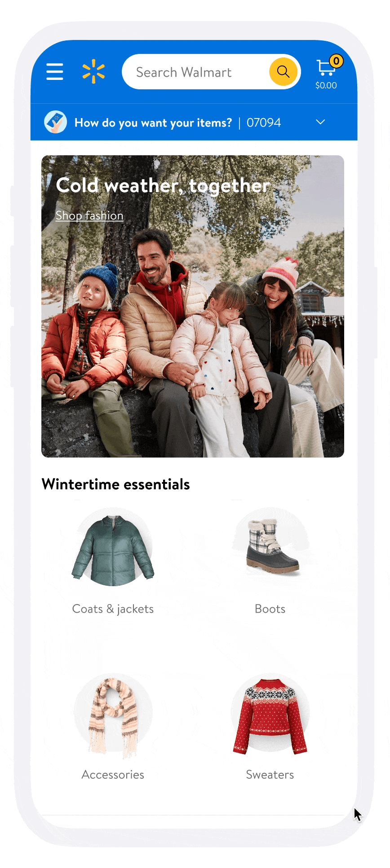Click the Coats & jackets label
Screen dimensions: 390x868
pos(113,609)
